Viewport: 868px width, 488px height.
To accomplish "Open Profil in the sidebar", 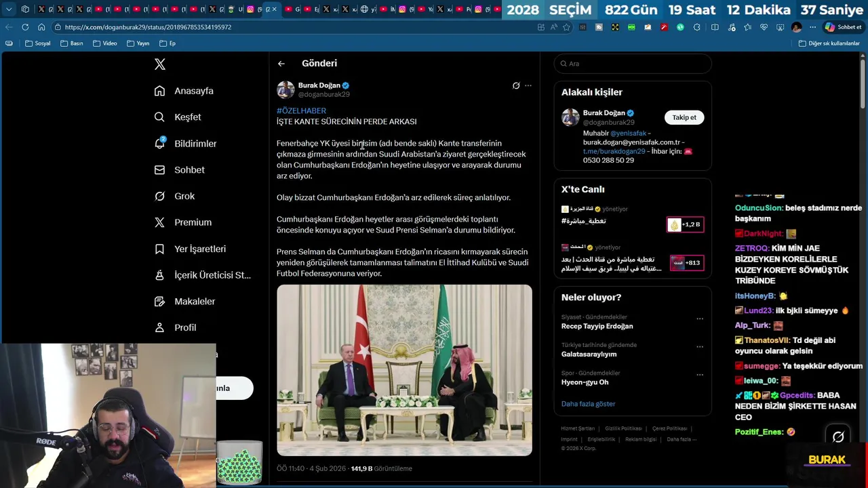I will [176, 327].
